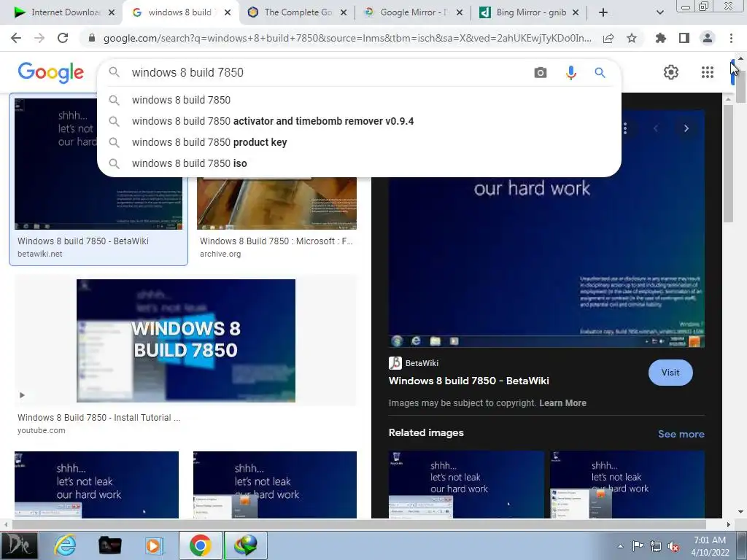Open Google quick settings gear

pos(671,72)
